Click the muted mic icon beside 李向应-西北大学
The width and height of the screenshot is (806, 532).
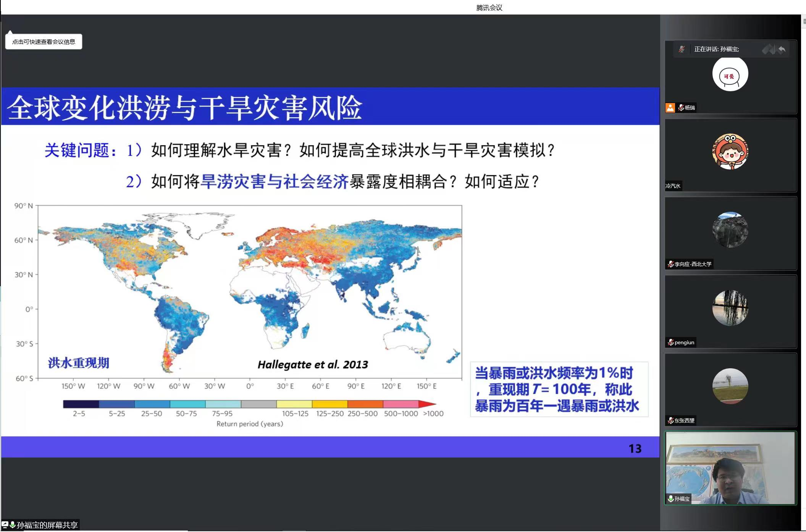tap(670, 264)
